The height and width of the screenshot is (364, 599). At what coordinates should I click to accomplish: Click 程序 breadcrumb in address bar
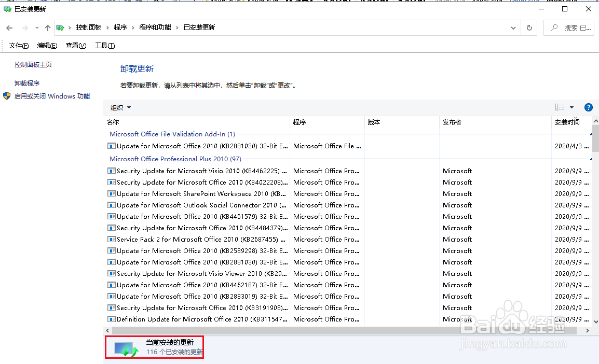120,27
